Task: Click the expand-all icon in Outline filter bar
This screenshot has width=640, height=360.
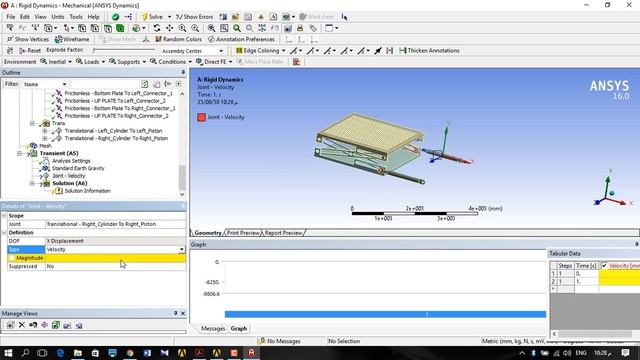Action: (178, 84)
